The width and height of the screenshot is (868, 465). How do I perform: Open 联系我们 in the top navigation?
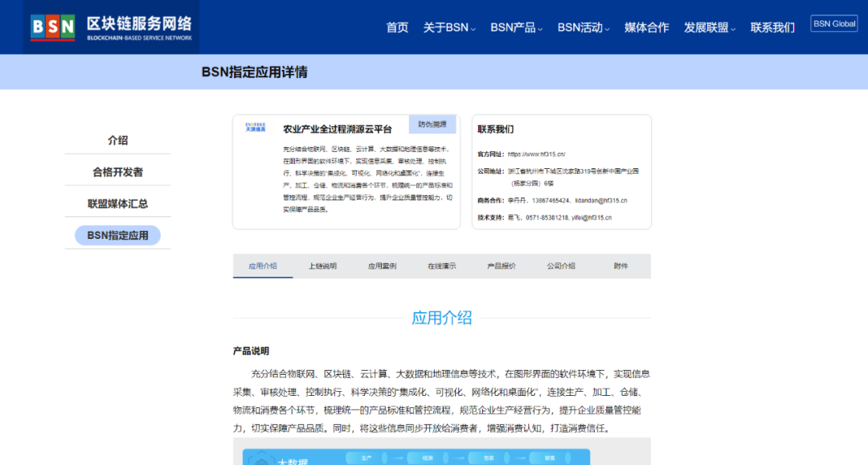coord(772,27)
